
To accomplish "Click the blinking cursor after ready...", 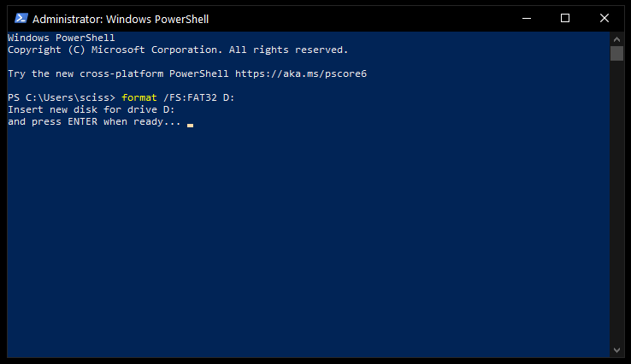I will coord(190,125).
